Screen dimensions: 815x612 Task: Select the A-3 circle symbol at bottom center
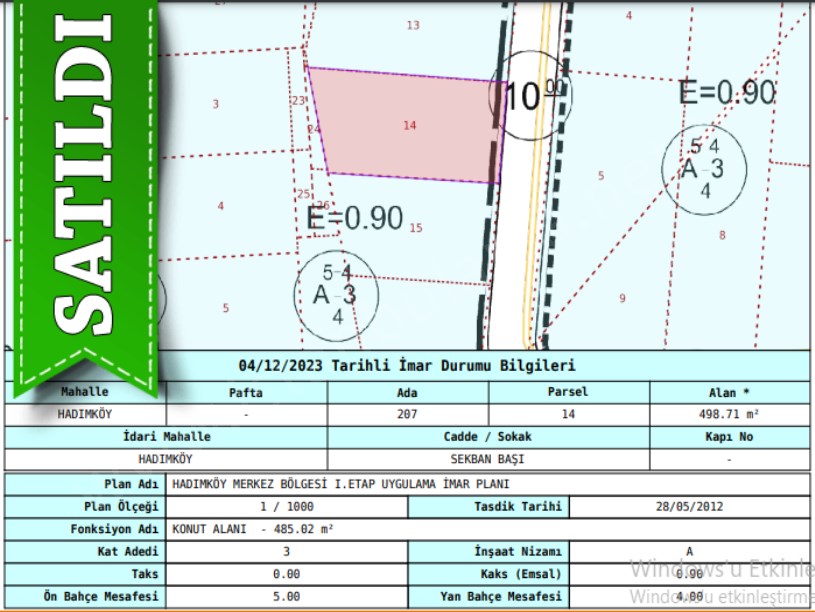click(x=335, y=293)
